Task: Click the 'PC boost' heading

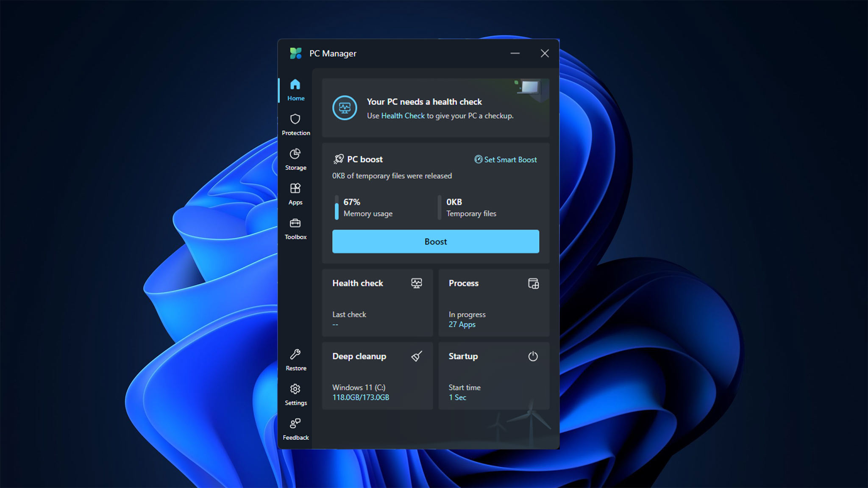Action: tap(365, 159)
